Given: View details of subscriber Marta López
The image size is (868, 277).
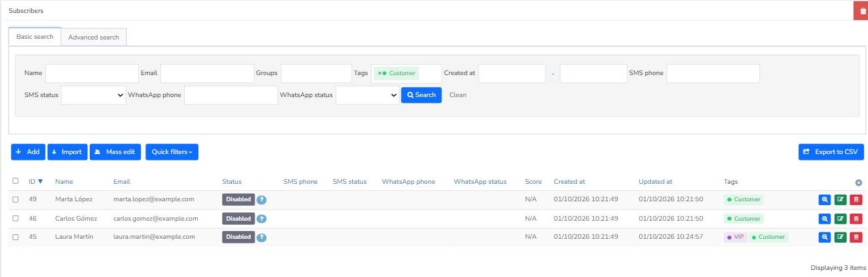Looking at the screenshot, I should pos(824,200).
